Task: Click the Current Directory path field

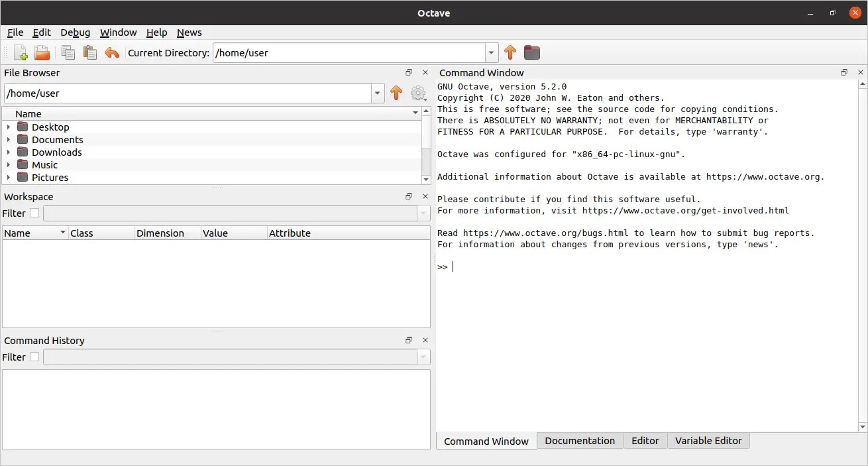Action: 349,52
